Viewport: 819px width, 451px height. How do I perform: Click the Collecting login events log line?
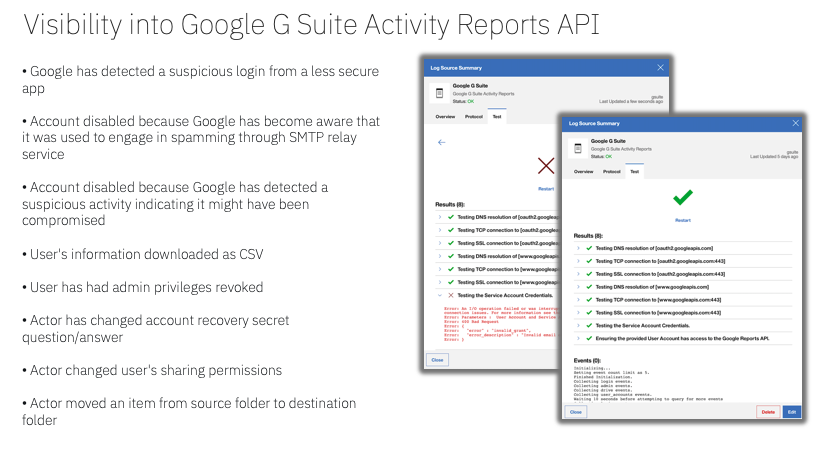pos(603,381)
